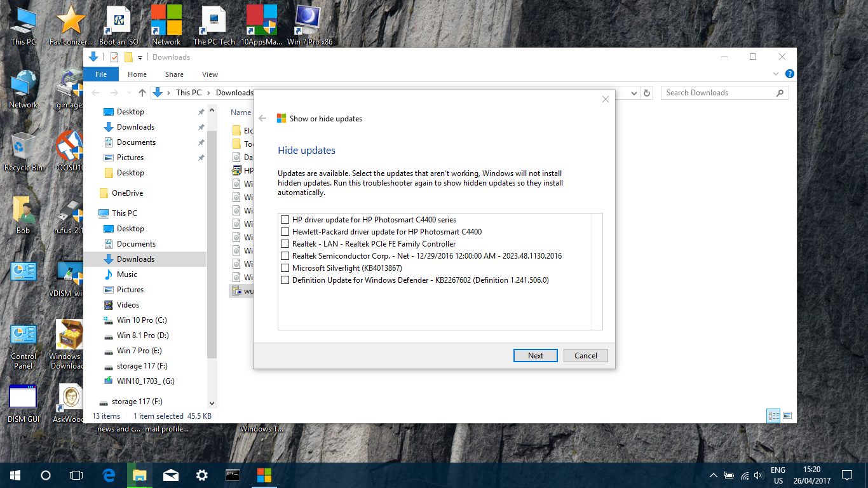Click the Explorer refresh button
This screenshot has width=868, height=488.
(x=647, y=93)
